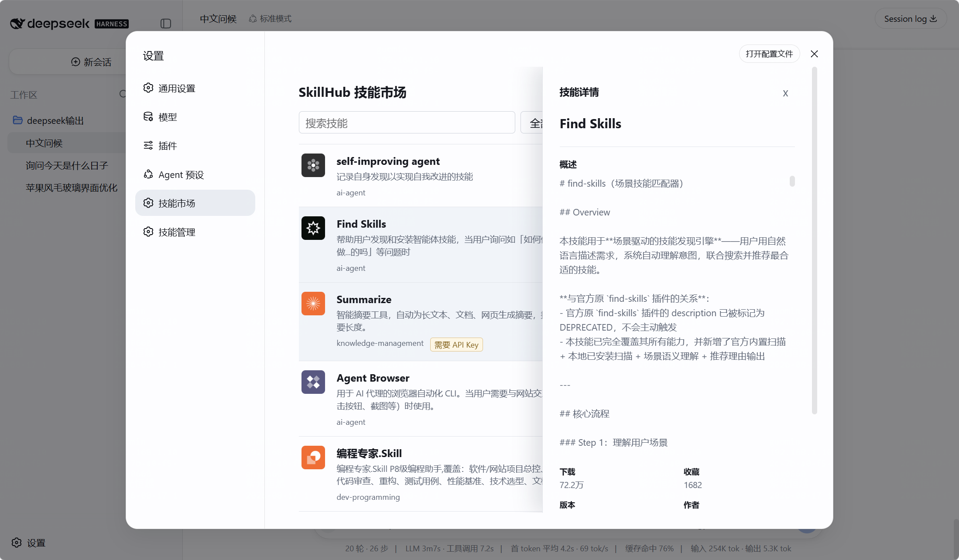This screenshot has height=560, width=959.
Task: Open the 询问今天是什么日子 conversation
Action: 67,165
